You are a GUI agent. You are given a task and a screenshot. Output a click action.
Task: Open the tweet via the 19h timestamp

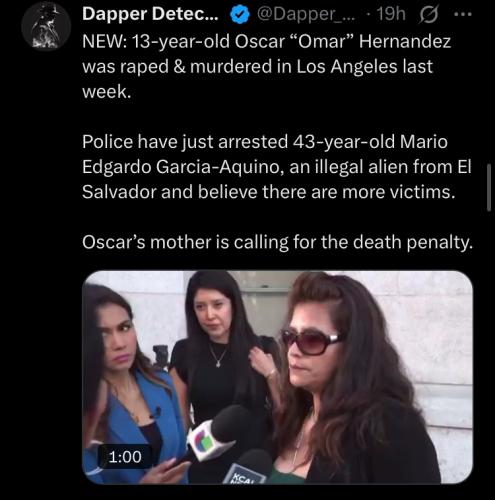pyautogui.click(x=391, y=14)
